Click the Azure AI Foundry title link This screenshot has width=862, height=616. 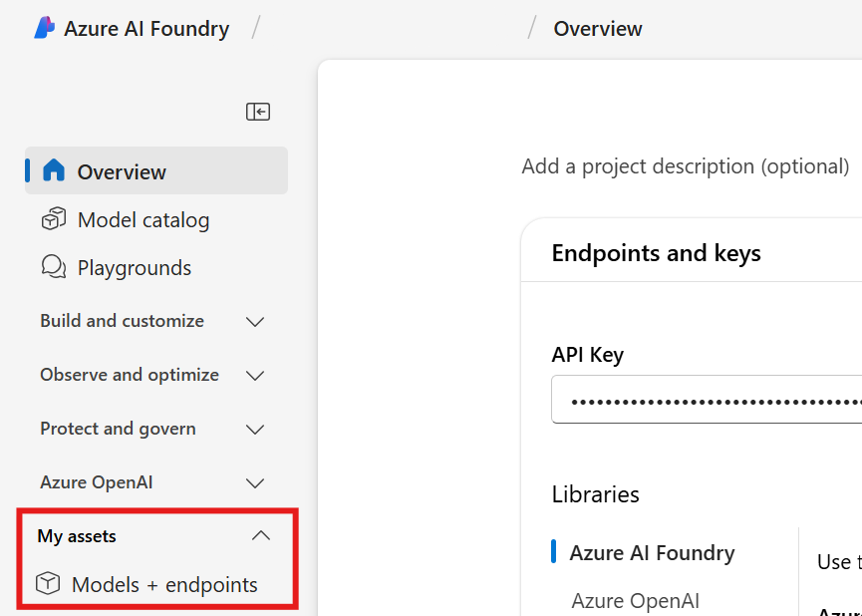point(145,28)
